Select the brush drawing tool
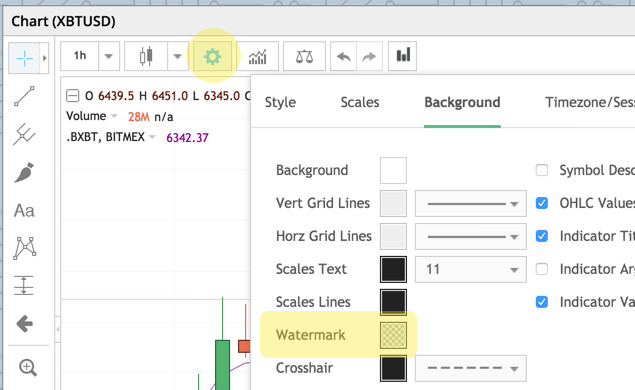The width and height of the screenshot is (635, 390). (x=24, y=173)
